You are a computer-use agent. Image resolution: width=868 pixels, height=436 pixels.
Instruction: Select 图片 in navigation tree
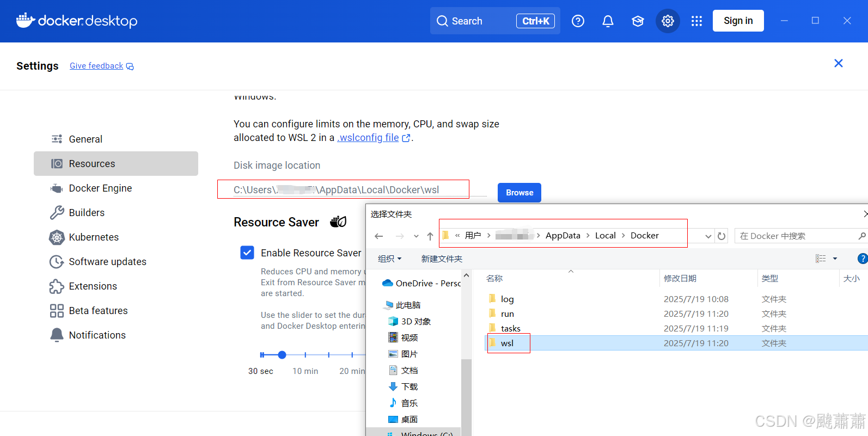click(x=404, y=354)
